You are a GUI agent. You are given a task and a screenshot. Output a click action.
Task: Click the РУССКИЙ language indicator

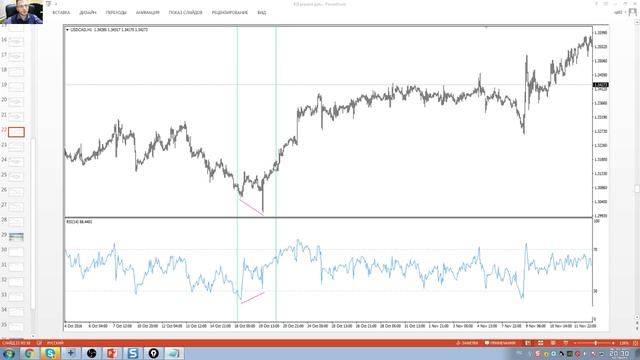55,343
